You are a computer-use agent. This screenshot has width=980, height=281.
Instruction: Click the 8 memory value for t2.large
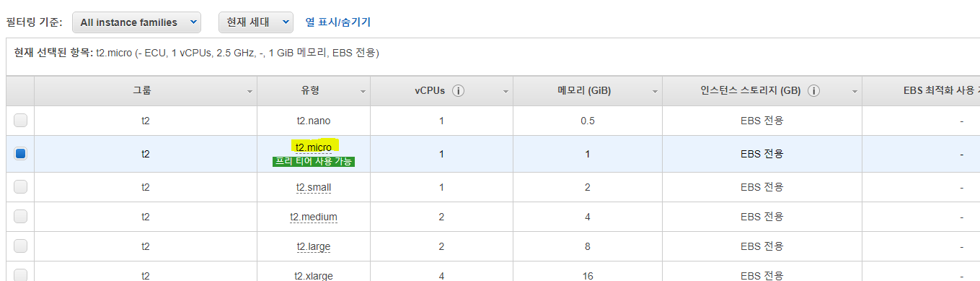click(588, 246)
